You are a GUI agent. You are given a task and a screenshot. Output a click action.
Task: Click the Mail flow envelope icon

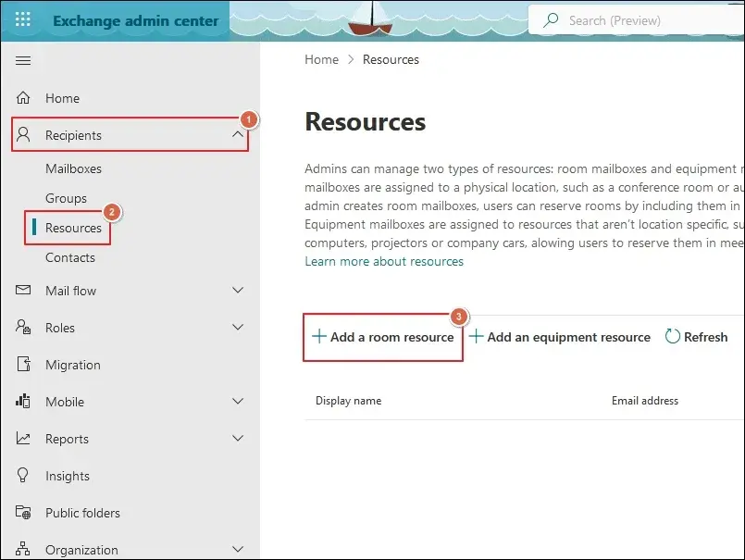(x=23, y=290)
